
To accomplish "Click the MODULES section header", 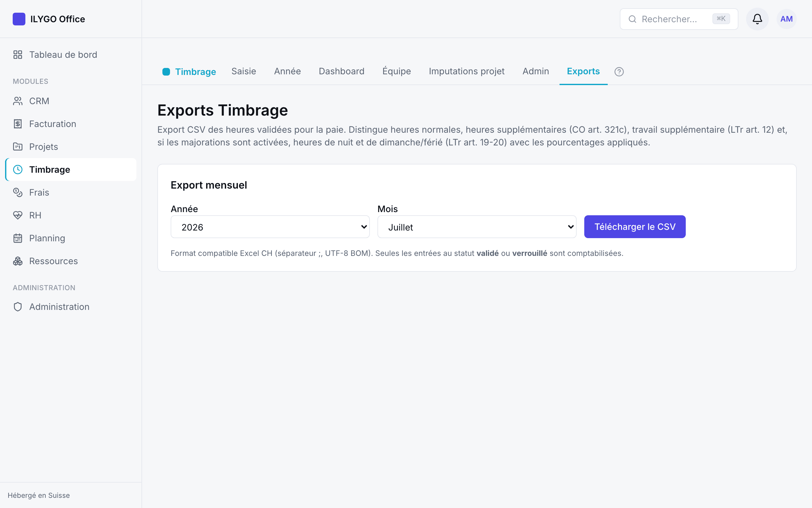I will (30, 81).
